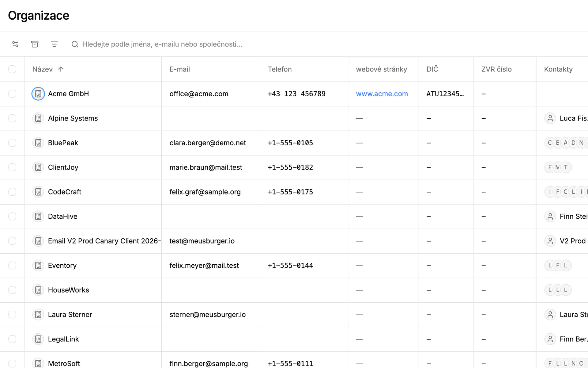Screen dimensions: 588x368
Task: Click the E-mail column header
Action: [180, 69]
